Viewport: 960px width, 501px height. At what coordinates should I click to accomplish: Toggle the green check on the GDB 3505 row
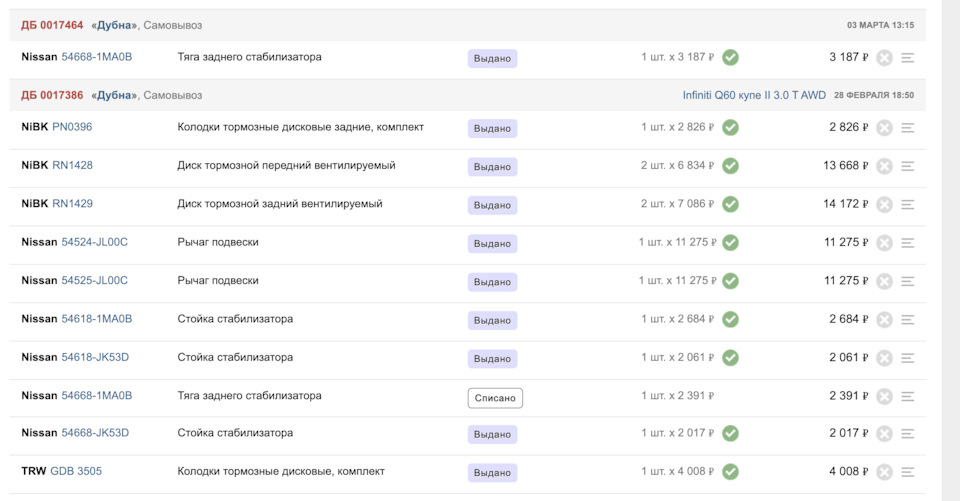[731, 471]
